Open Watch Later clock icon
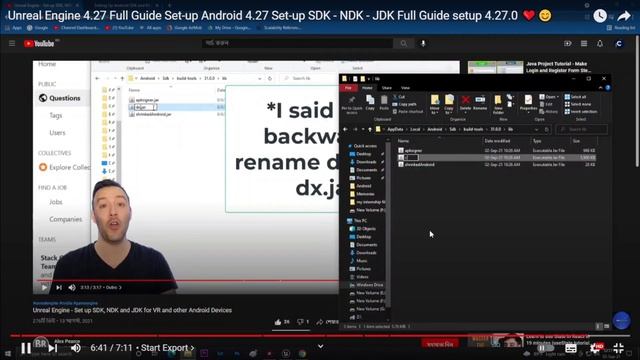Screen dimensions: 640x360 tap(600, 16)
